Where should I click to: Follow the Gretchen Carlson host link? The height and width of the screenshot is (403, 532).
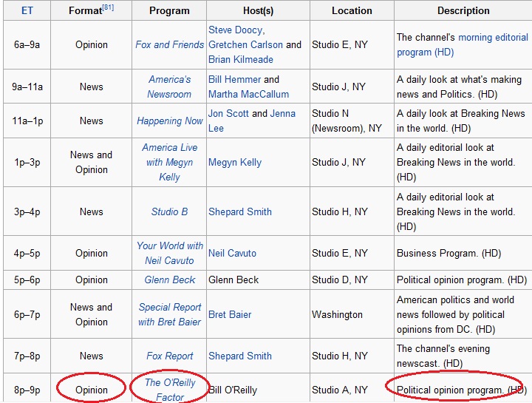pyautogui.click(x=245, y=44)
